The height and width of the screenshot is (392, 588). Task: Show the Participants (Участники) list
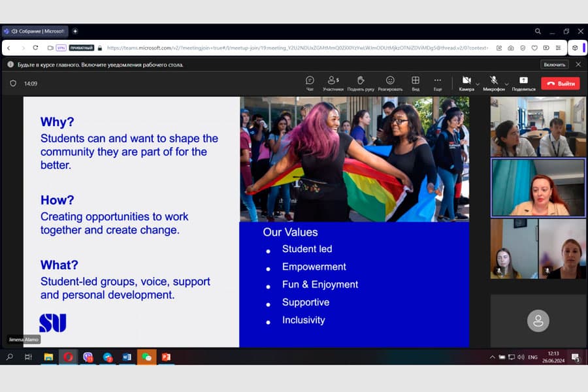coord(333,82)
